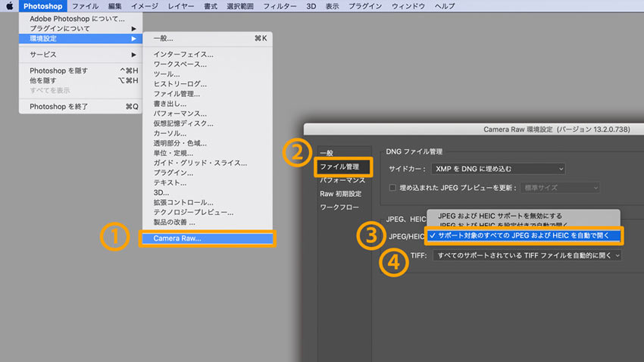Image resolution: width=644 pixels, height=362 pixels.
Task: Expand the サービス submenu
Action: 80,55
